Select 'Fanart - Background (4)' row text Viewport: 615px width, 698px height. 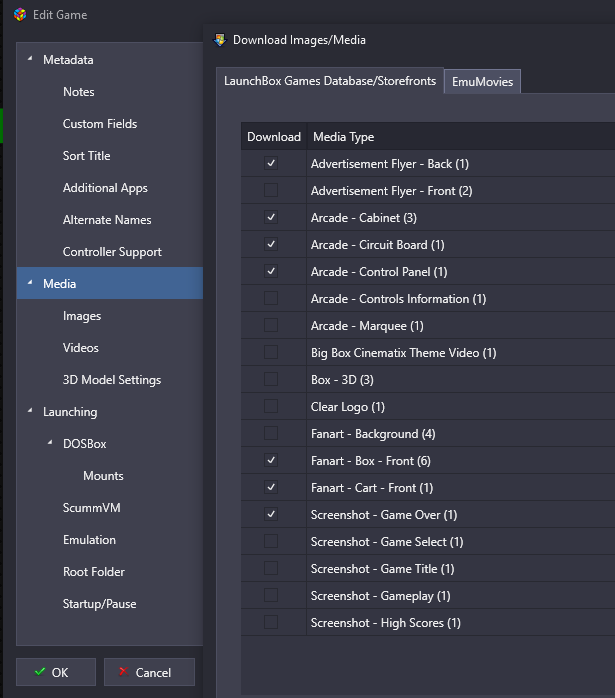coord(373,434)
